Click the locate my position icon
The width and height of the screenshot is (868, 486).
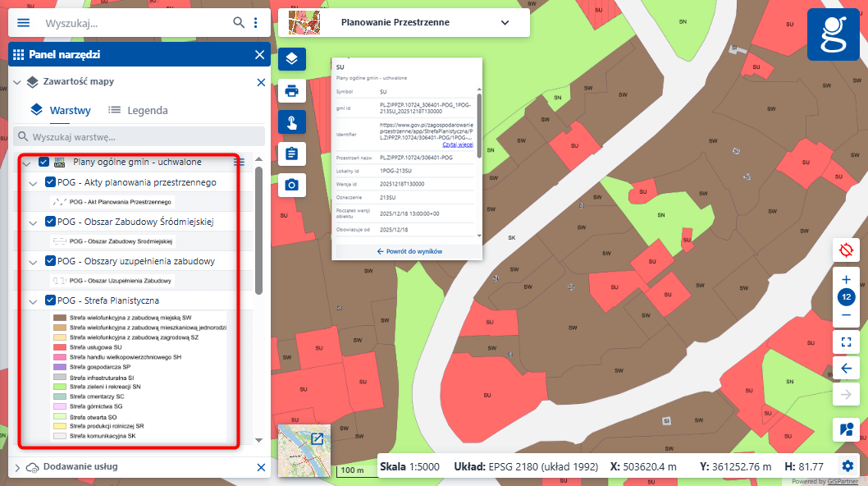pos(846,250)
